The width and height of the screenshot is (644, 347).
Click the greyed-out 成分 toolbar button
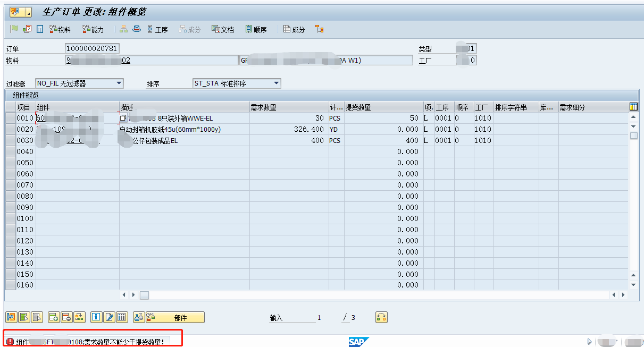[x=190, y=29]
